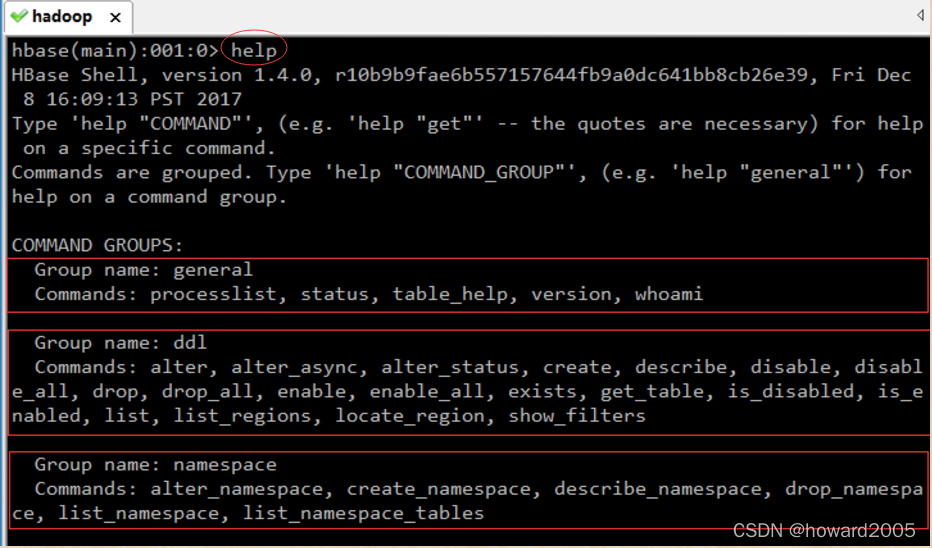This screenshot has height=548, width=932.
Task: Click the 'is_disabled' command
Action: (x=790, y=392)
